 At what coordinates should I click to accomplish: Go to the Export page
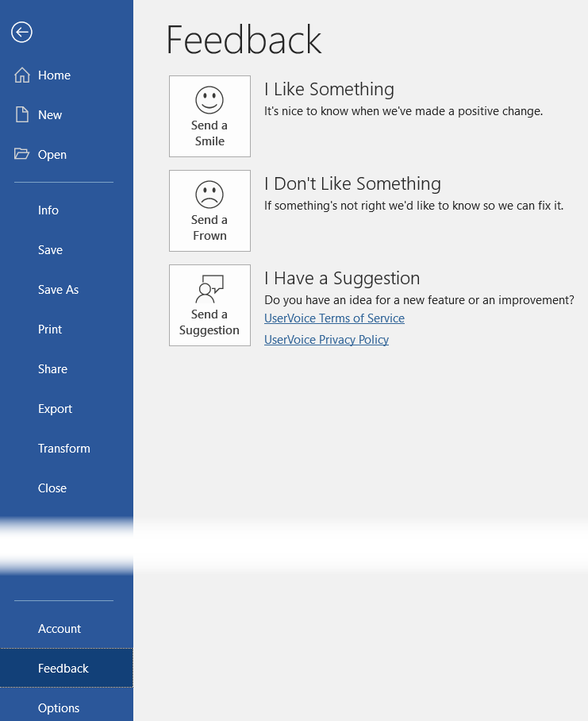coord(67,409)
